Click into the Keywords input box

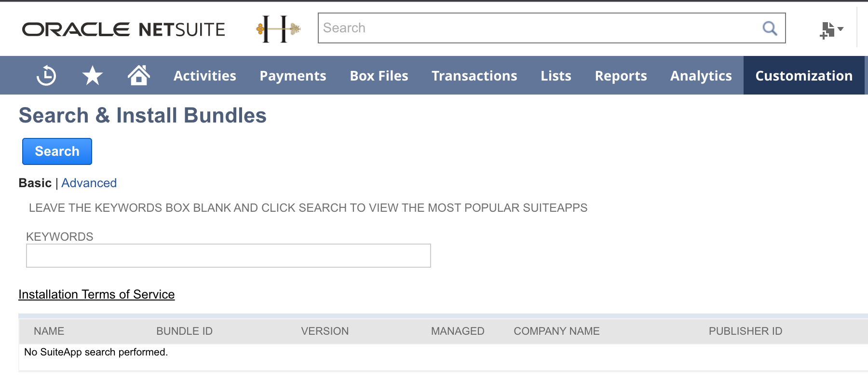tap(228, 256)
